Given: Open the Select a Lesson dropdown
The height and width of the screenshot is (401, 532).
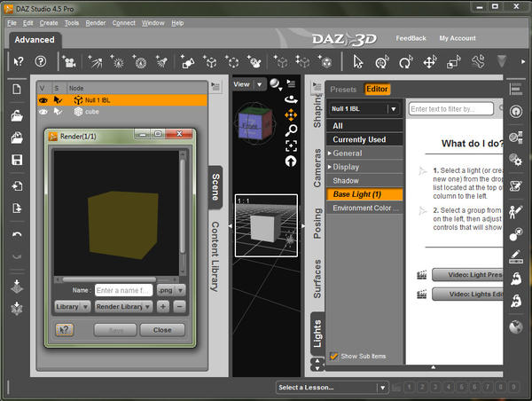Looking at the screenshot, I should (332, 388).
